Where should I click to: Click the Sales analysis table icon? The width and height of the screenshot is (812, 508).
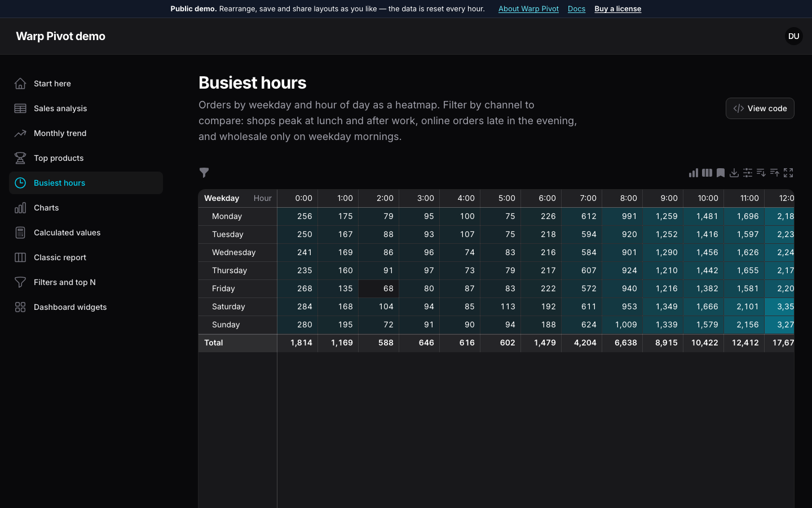20,108
